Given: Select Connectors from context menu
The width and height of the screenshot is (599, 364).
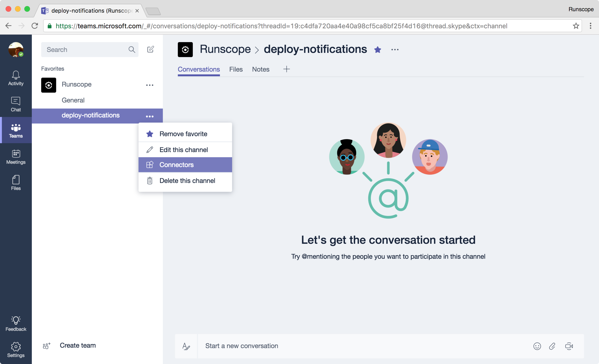Looking at the screenshot, I should click(185, 165).
